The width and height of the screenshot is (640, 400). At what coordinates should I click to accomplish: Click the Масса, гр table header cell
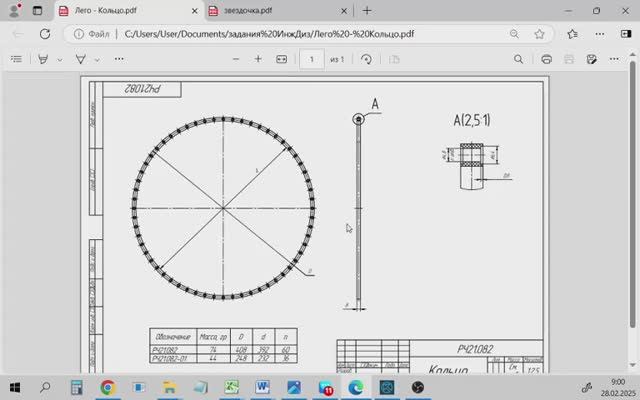point(213,337)
